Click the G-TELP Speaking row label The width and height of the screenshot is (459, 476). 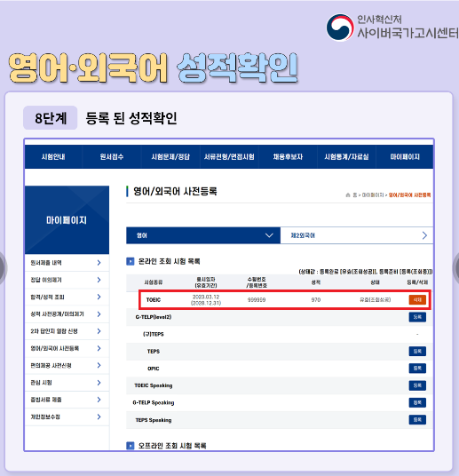[154, 403]
